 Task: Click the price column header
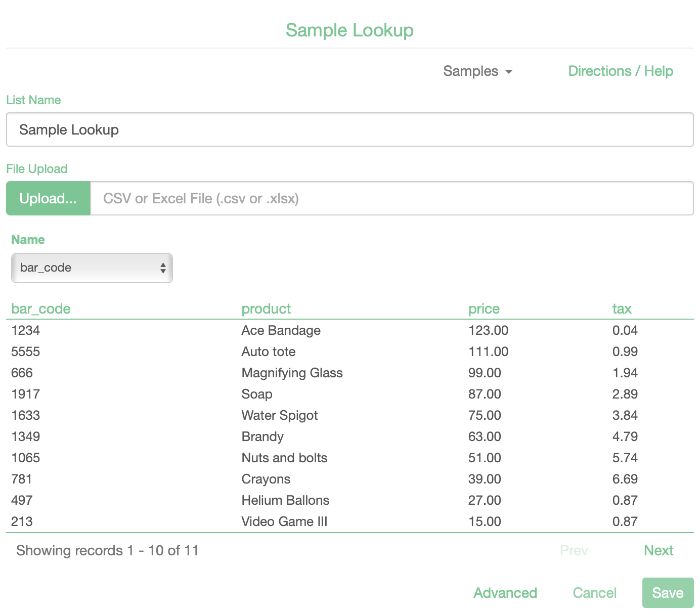coord(484,309)
